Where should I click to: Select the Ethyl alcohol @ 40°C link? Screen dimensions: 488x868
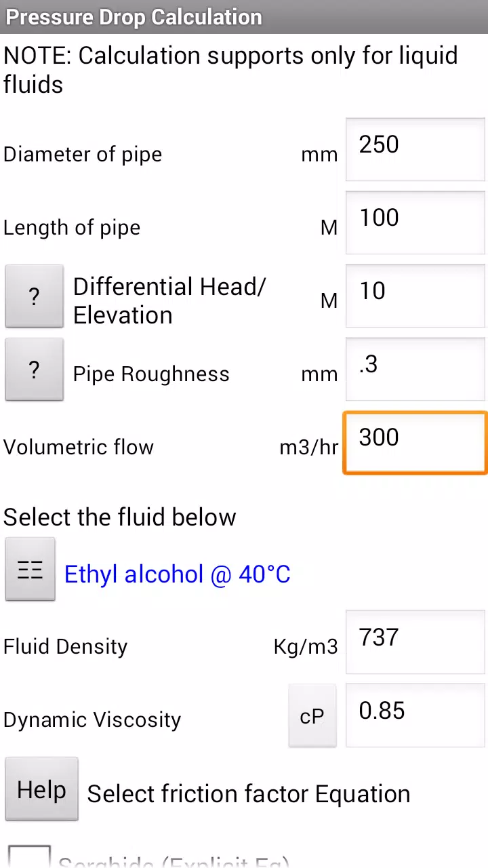[x=178, y=574]
